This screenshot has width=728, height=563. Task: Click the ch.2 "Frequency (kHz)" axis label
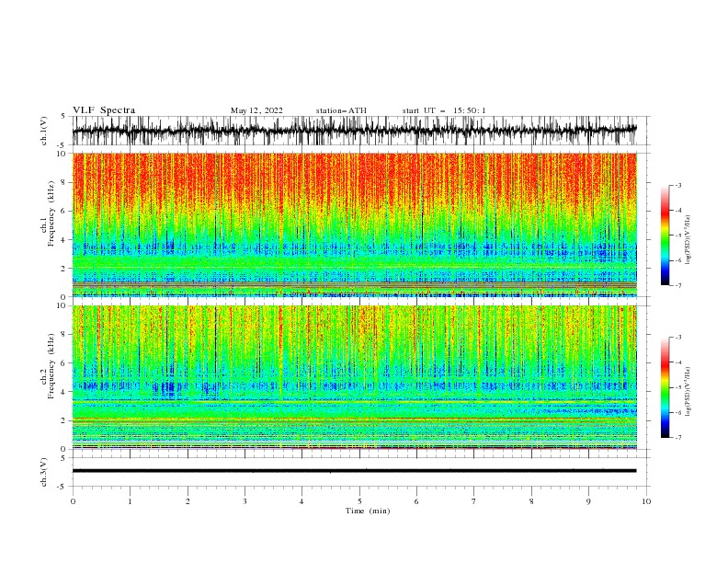pos(51,366)
